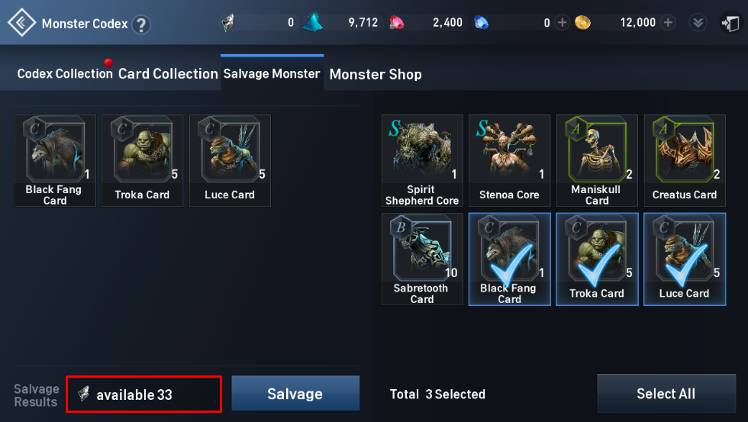Open the Card Collection tab
Viewport: 748px width, 422px height.
[x=168, y=74]
